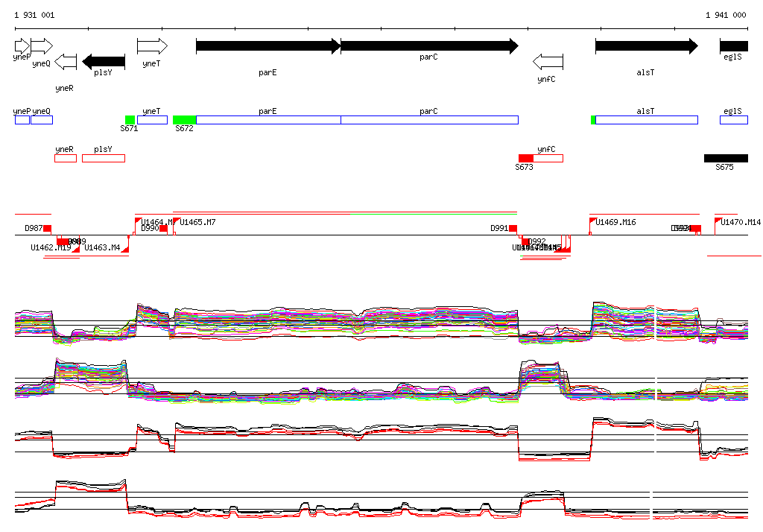This screenshot has width=763, height=532.
Task: Click the red flag at U1469.M16
Action: [592, 221]
